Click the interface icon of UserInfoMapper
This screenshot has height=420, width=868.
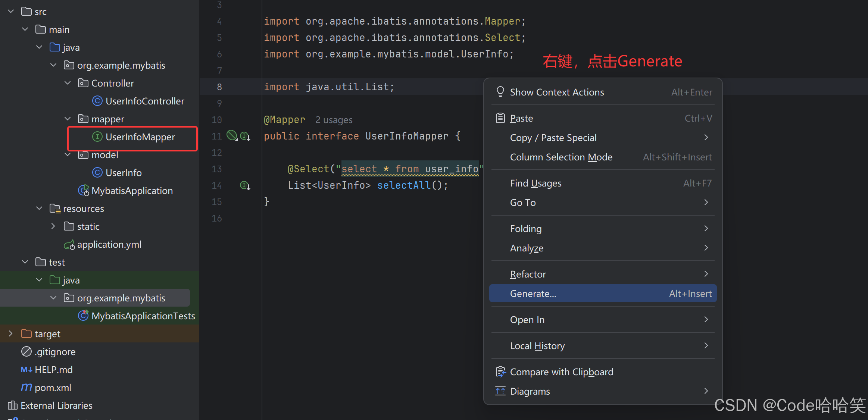97,137
